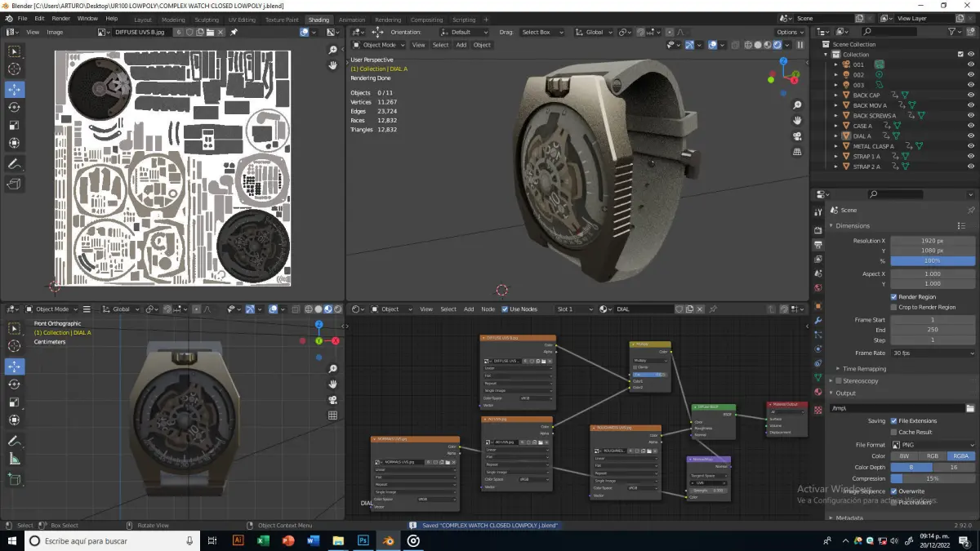Select the Cursor tool in image editor
The height and width of the screenshot is (551, 980).
coord(14,70)
